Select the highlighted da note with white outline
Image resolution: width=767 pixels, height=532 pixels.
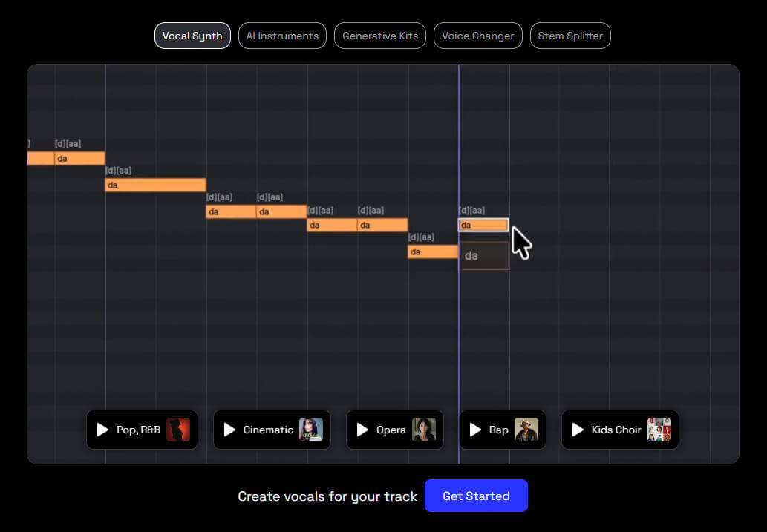483,225
